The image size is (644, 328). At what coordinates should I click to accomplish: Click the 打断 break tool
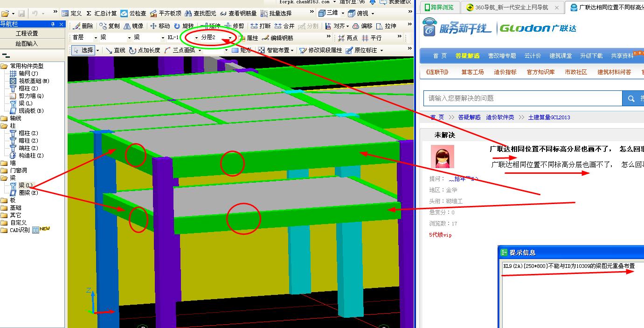pyautogui.click(x=261, y=26)
